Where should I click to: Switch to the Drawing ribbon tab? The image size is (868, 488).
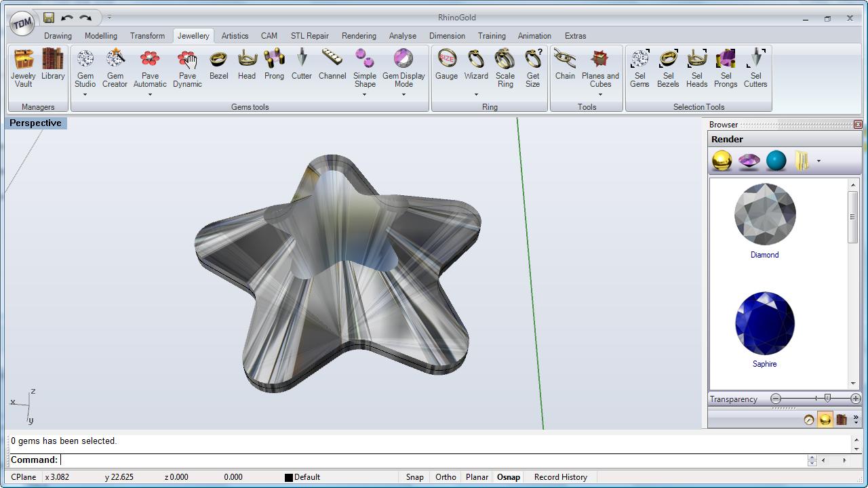click(x=58, y=36)
